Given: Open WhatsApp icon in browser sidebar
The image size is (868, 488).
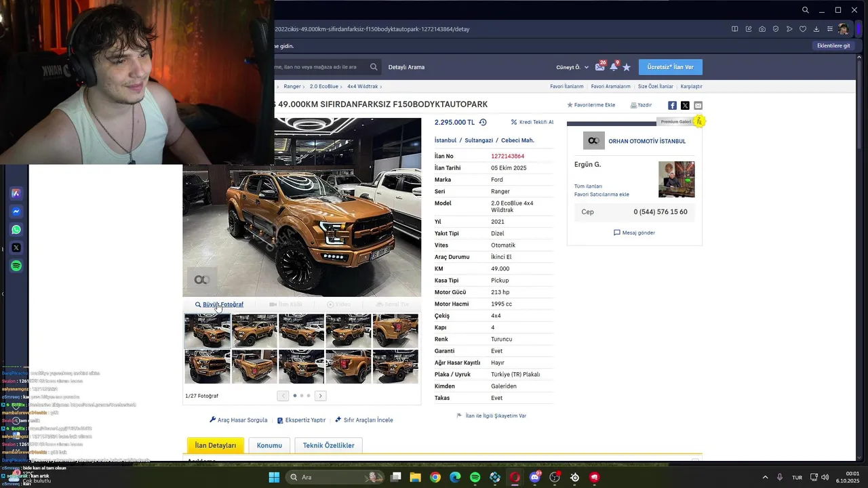Looking at the screenshot, I should pyautogui.click(x=16, y=230).
